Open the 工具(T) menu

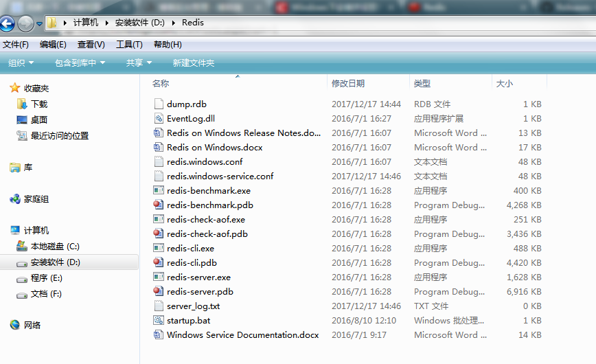pos(129,45)
